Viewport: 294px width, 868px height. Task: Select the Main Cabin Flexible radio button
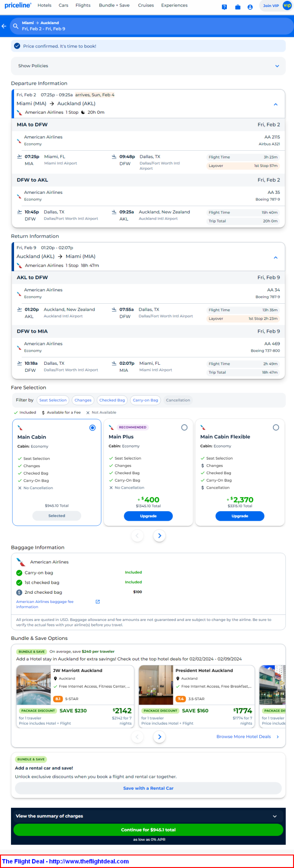276,427
